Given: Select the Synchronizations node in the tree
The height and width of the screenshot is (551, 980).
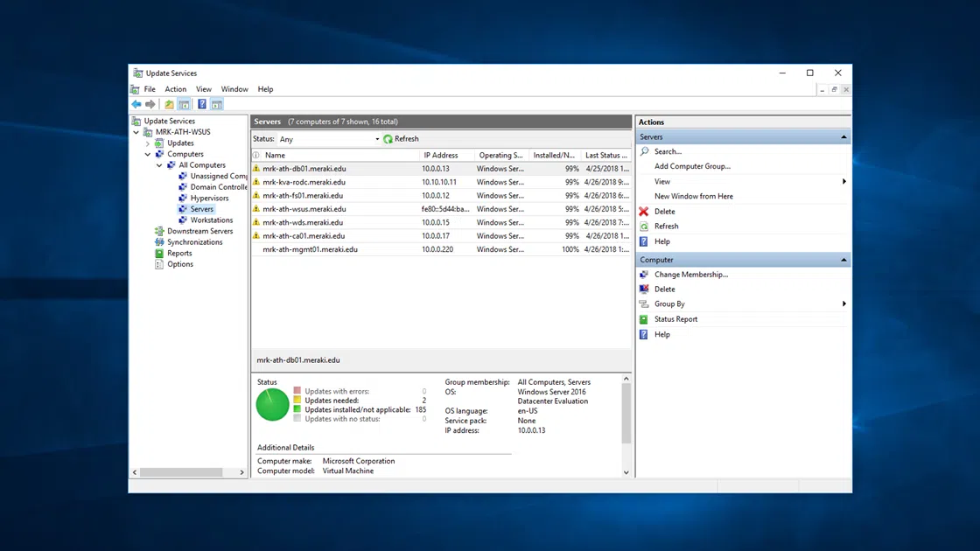Looking at the screenshot, I should pyautogui.click(x=194, y=242).
